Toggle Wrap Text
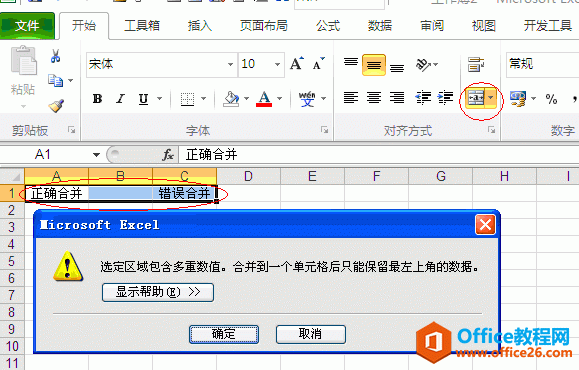The height and width of the screenshot is (370, 579). pyautogui.click(x=476, y=65)
